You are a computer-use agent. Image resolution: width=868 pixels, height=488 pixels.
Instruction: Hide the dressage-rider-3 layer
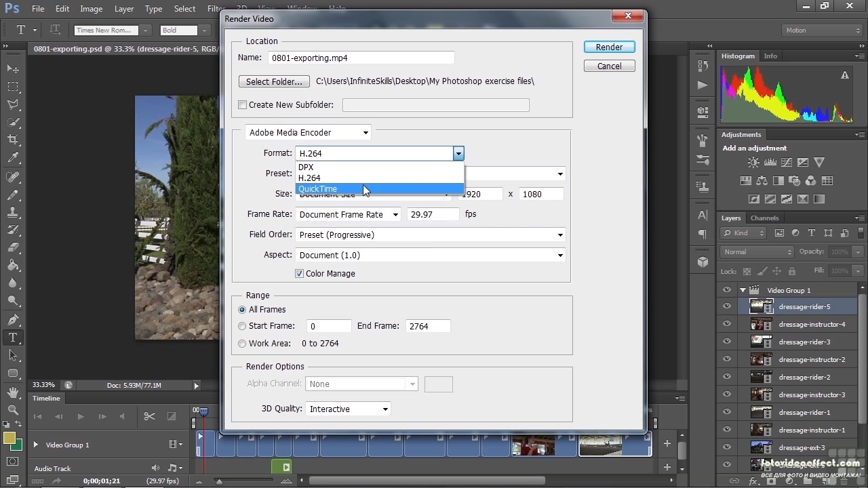tap(727, 342)
